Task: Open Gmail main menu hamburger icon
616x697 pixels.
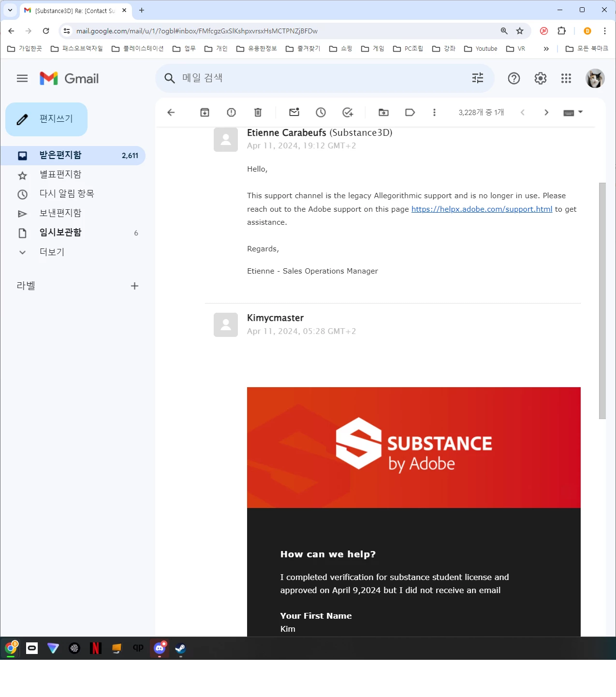Action: [x=22, y=78]
